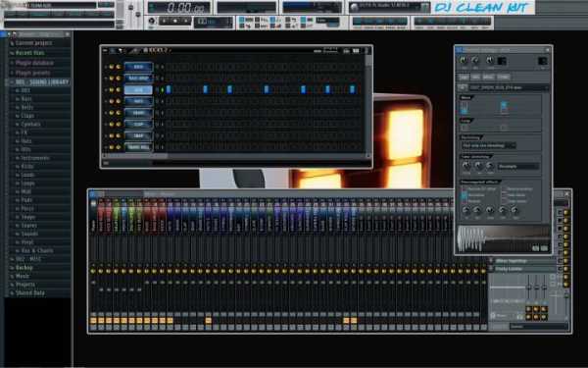
Task: Expand Instruments folder in browser
Action: tap(35, 158)
